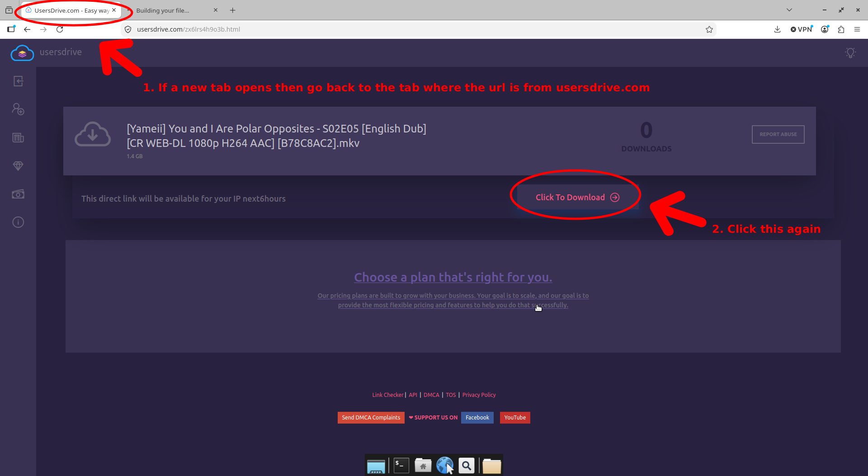
Task: Open the API footer link
Action: tap(413, 395)
